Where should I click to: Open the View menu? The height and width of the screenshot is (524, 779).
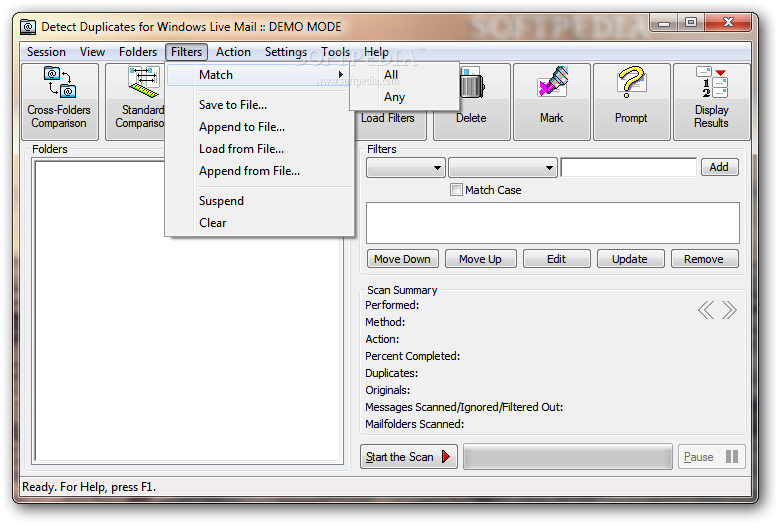[92, 52]
